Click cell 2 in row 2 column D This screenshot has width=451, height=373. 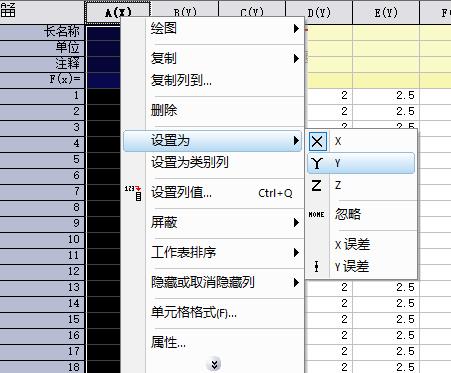click(x=329, y=112)
